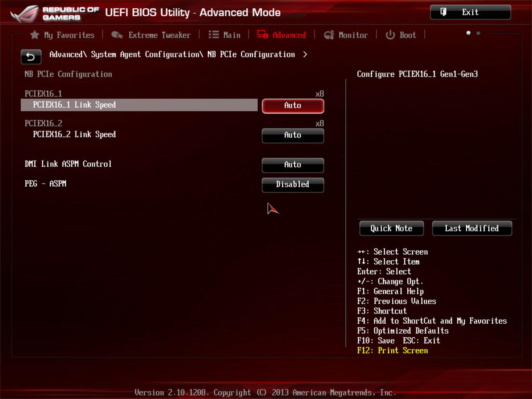Select the PCIEX16_2 Link Speed label
532x399 pixels.
pos(74,134)
